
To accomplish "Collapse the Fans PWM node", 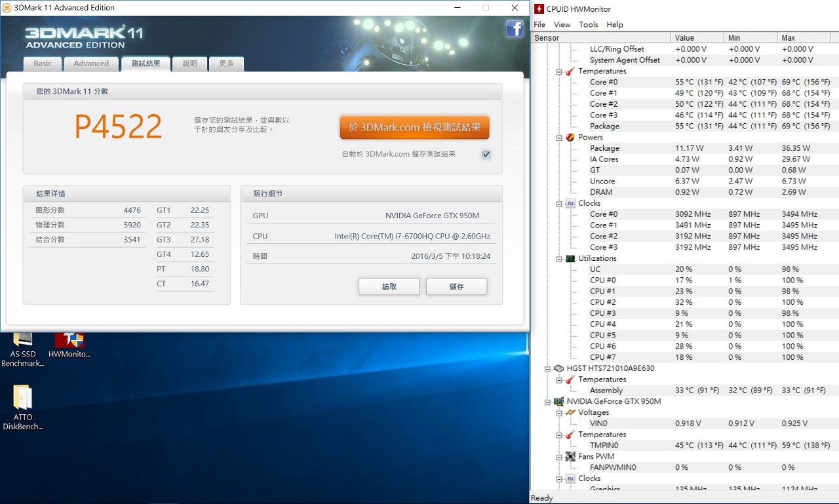I will pos(560,457).
